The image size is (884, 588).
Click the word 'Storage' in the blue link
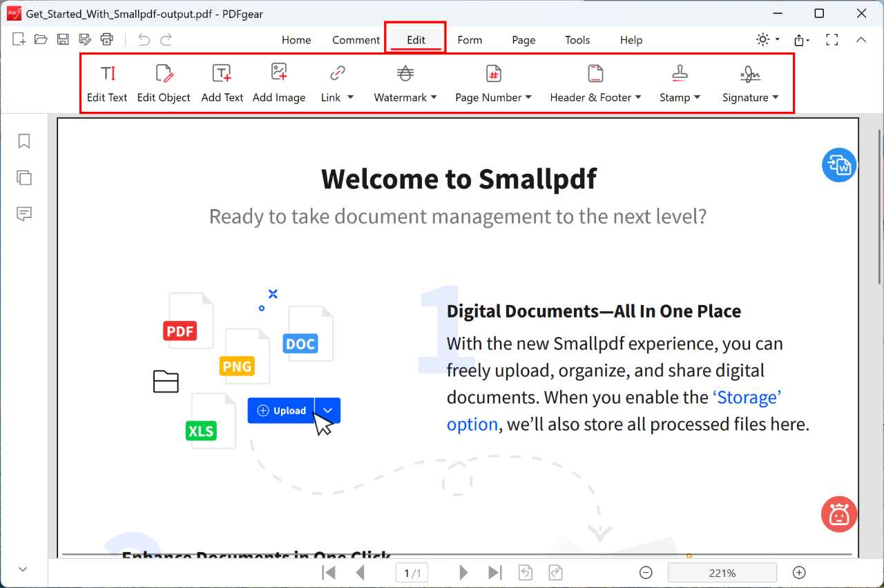click(747, 398)
